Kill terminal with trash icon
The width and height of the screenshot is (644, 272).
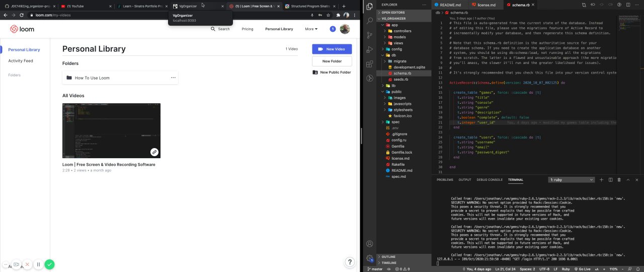pos(619,180)
